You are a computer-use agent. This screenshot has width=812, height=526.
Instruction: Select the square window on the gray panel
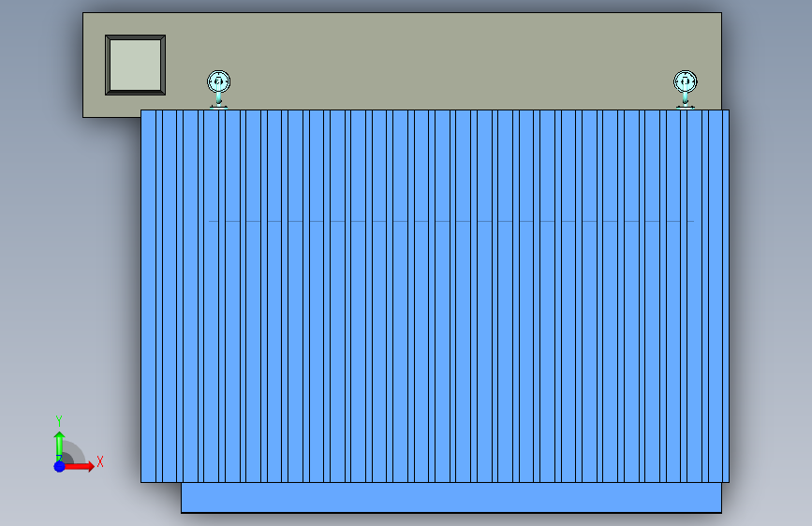click(135, 65)
